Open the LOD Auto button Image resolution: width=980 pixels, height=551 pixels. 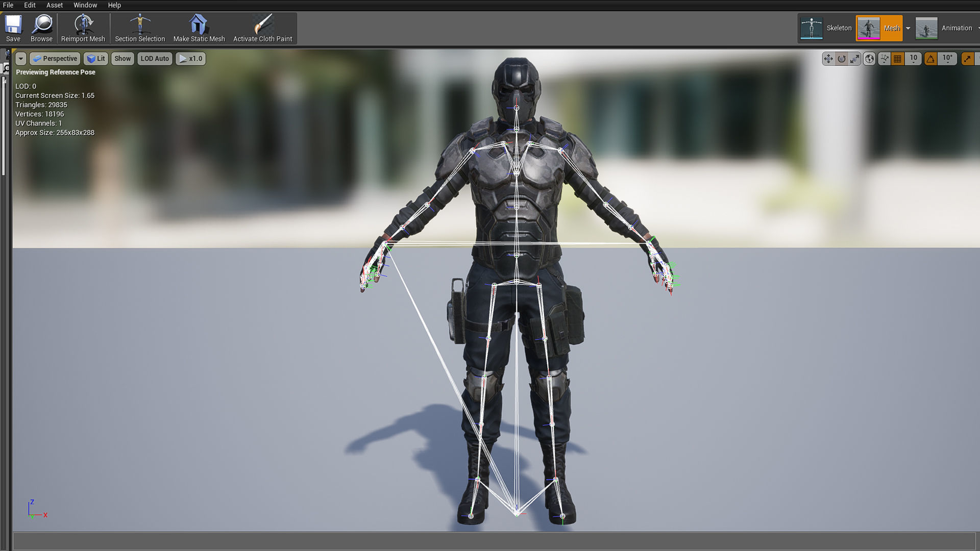coord(155,59)
